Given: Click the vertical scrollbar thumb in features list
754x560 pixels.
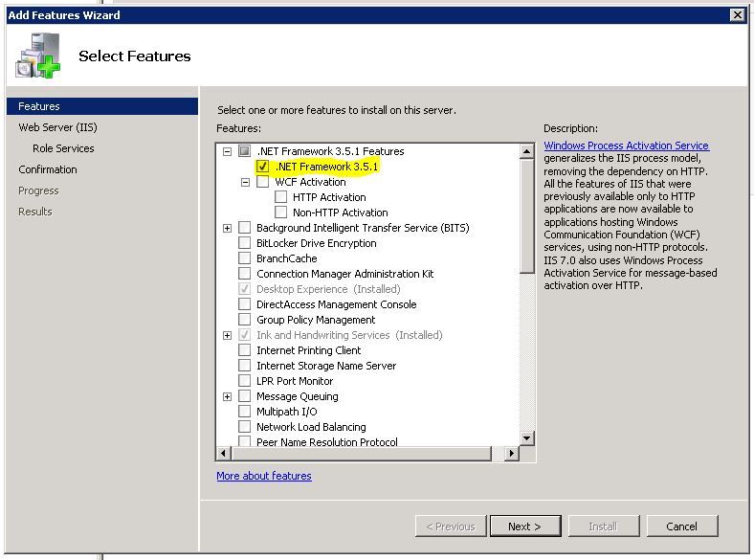Looking at the screenshot, I should [526, 216].
